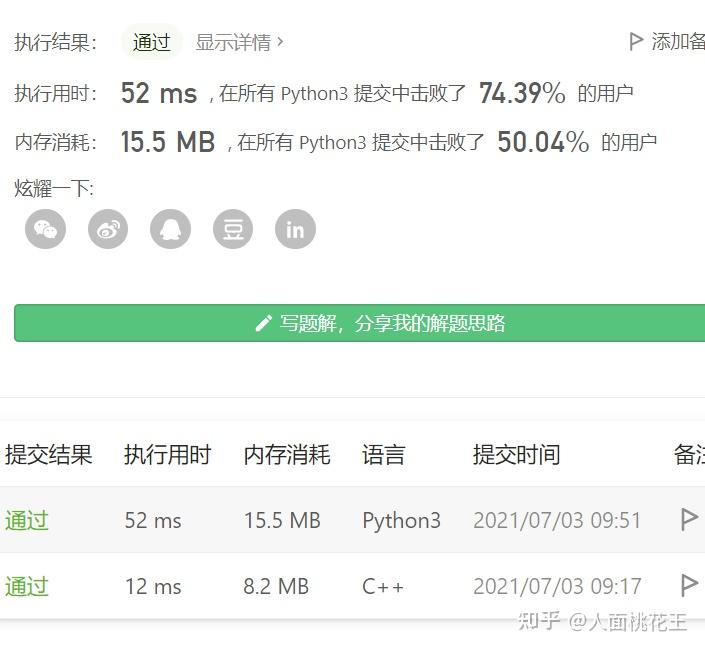Share result via Weibo icon
This screenshot has height=650, width=705.
(108, 229)
